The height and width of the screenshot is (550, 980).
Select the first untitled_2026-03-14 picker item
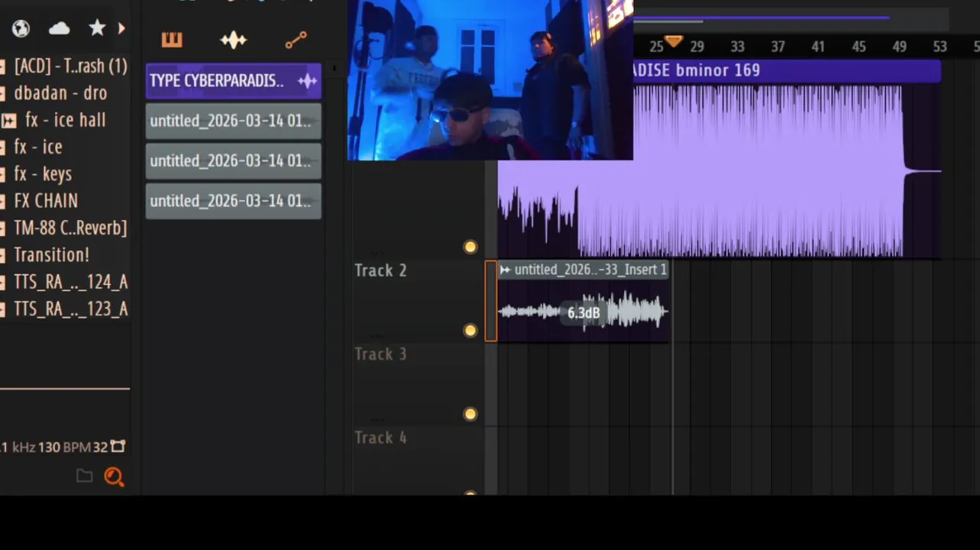click(x=233, y=121)
